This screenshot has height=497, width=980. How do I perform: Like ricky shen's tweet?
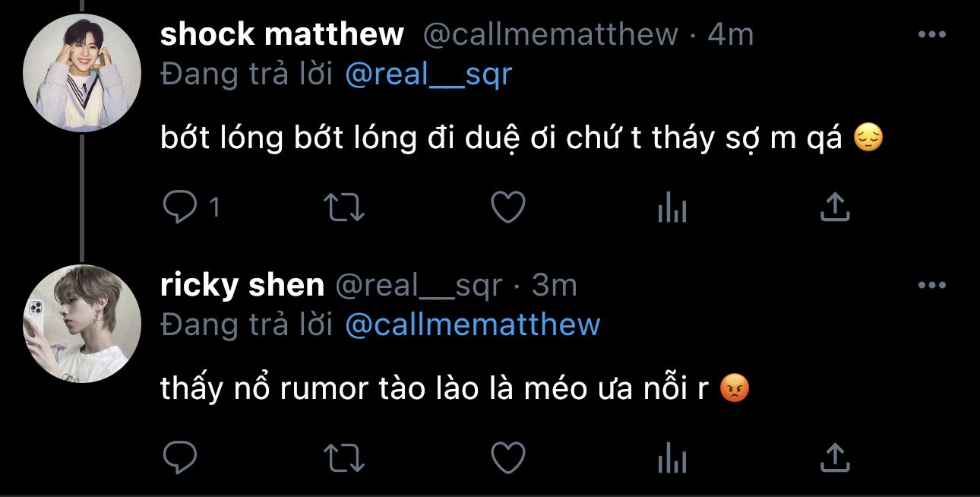pyautogui.click(x=507, y=457)
